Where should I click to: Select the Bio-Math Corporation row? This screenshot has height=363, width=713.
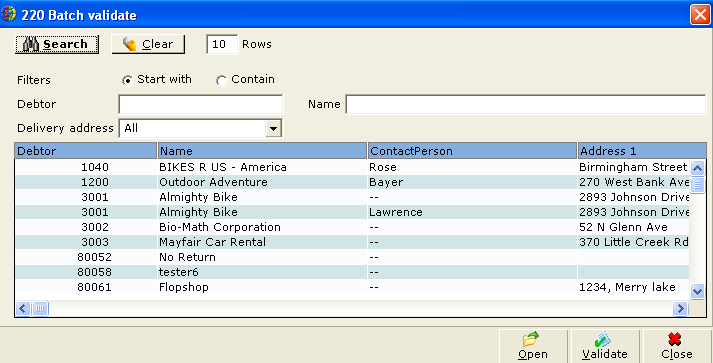coord(352,227)
